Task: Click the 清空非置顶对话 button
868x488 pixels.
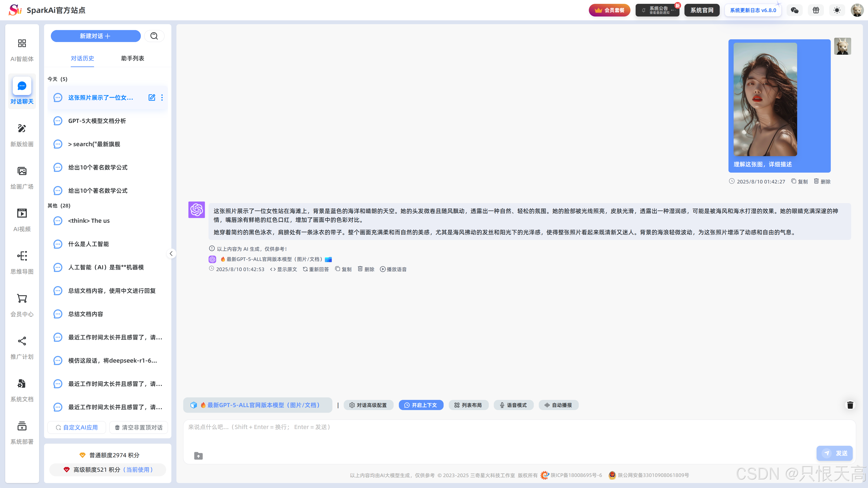Action: point(139,428)
